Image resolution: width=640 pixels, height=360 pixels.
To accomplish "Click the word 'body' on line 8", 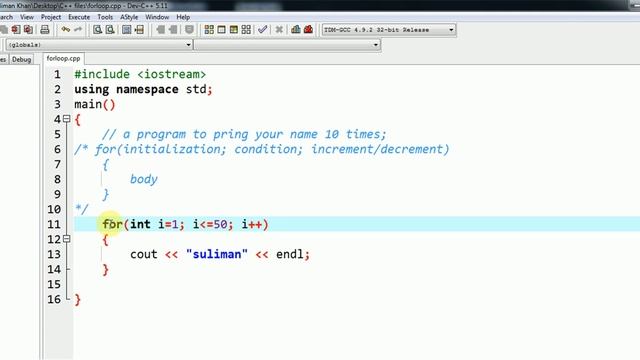I will [x=144, y=179].
